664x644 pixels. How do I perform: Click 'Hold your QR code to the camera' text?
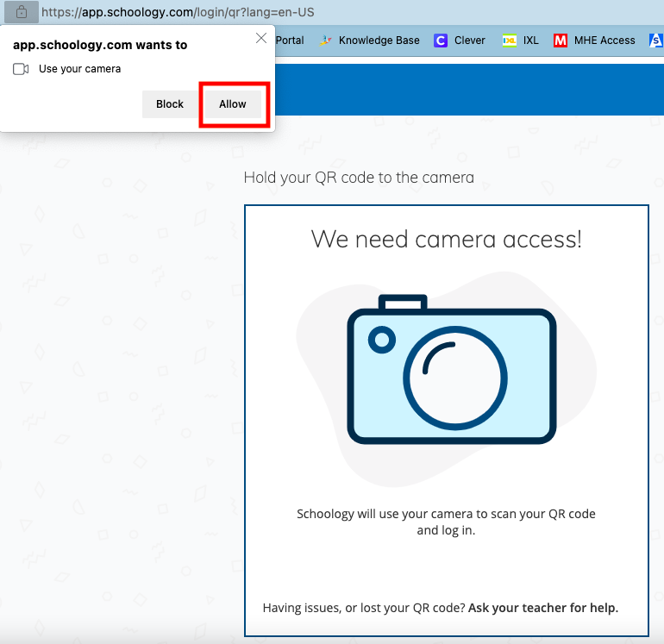[359, 178]
